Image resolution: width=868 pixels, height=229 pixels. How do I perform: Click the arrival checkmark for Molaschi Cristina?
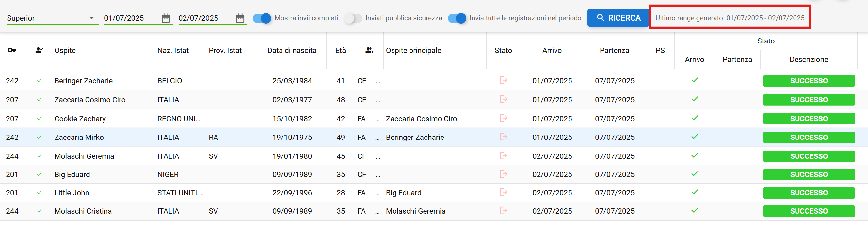(x=695, y=210)
